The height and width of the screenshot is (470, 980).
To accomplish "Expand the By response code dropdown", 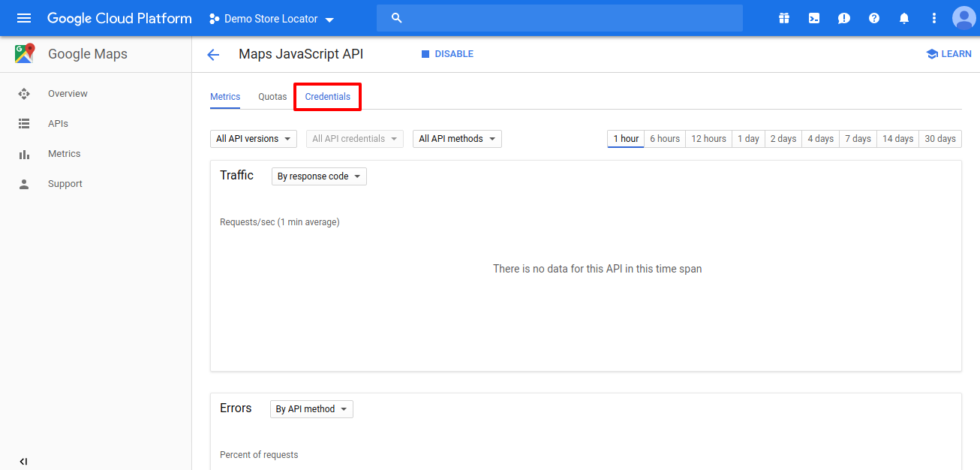I will click(319, 176).
